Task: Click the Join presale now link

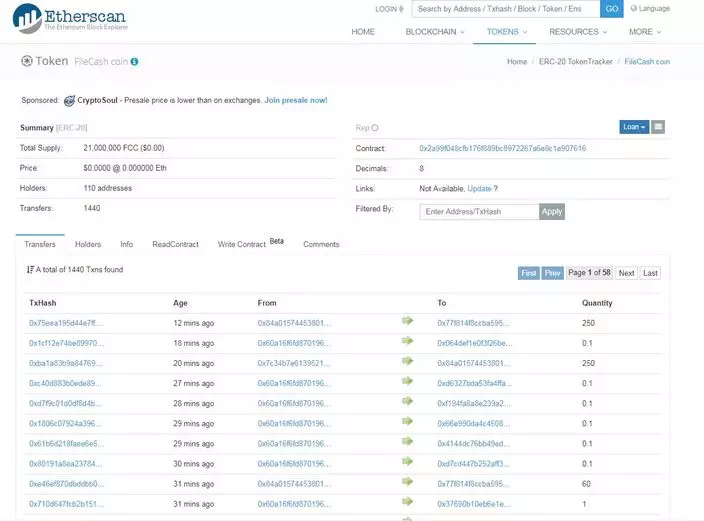Action: (x=295, y=101)
